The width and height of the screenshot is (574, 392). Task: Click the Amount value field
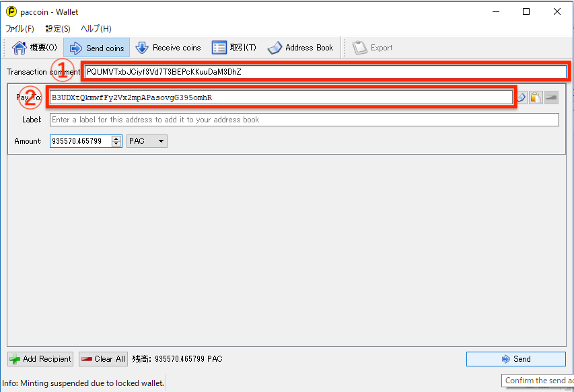81,141
